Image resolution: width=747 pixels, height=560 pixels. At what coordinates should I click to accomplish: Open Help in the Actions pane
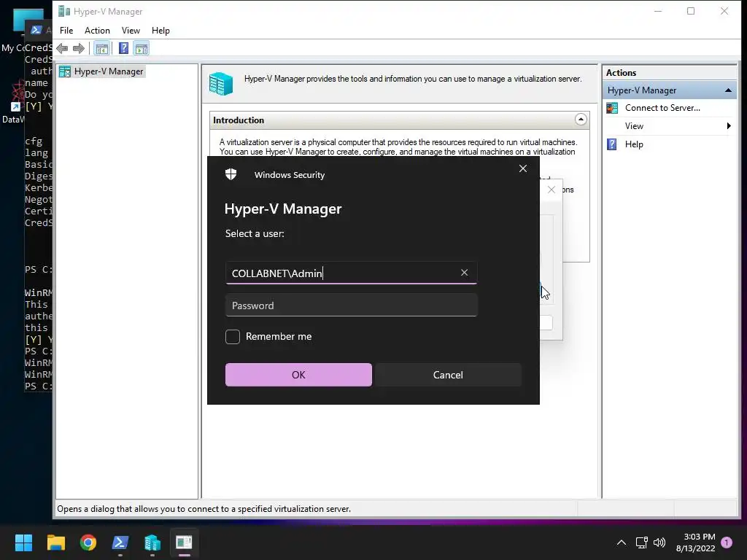[634, 144]
